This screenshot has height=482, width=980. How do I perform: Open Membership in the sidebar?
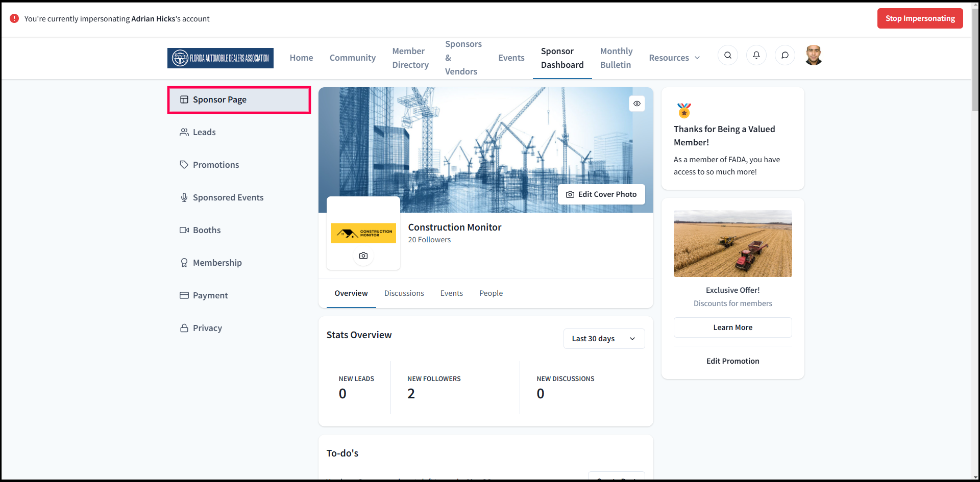[x=239, y=263]
